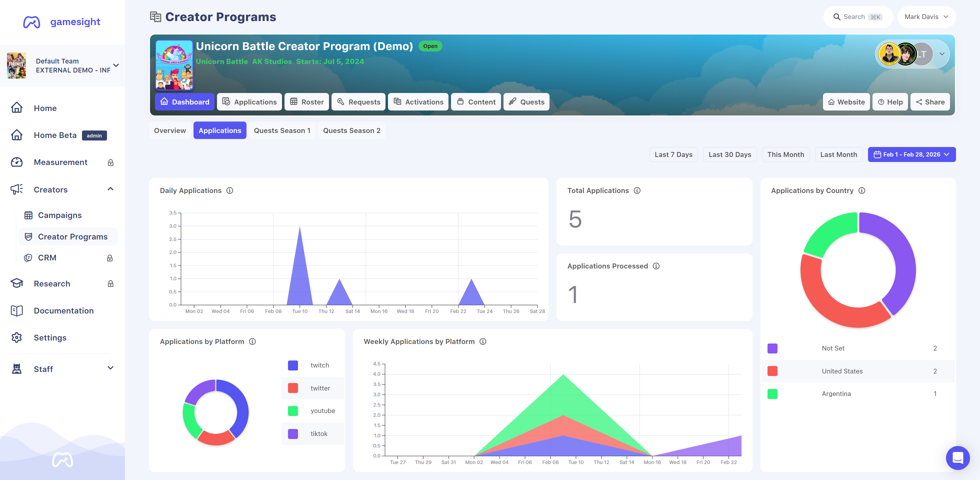Click the Settings gear icon in sidebar
The image size is (980, 480).
tap(17, 338)
